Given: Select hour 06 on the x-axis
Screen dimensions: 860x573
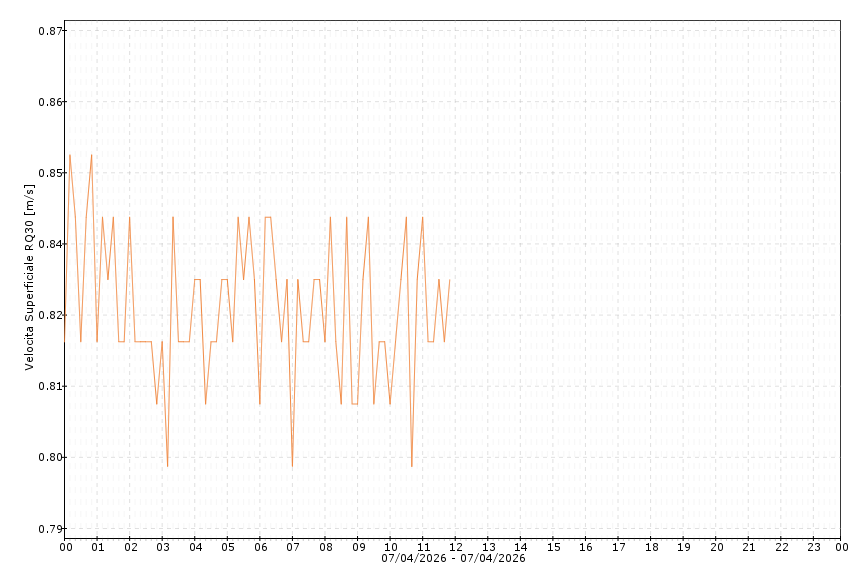Looking at the screenshot, I should click(260, 547).
